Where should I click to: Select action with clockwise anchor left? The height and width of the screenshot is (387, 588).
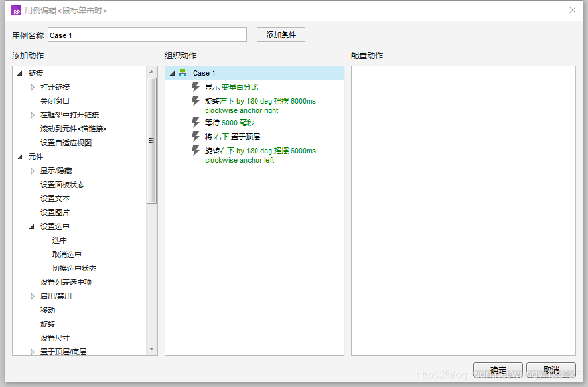pos(260,155)
